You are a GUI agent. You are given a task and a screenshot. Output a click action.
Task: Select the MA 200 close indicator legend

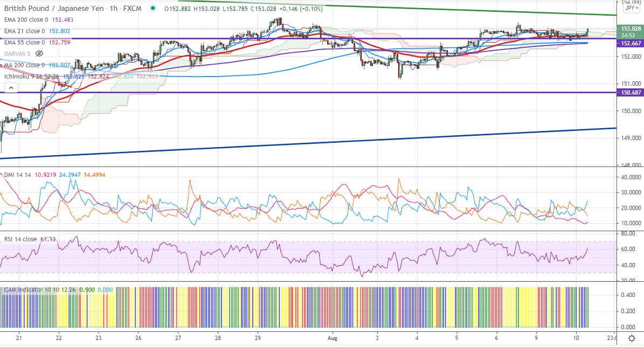point(24,65)
